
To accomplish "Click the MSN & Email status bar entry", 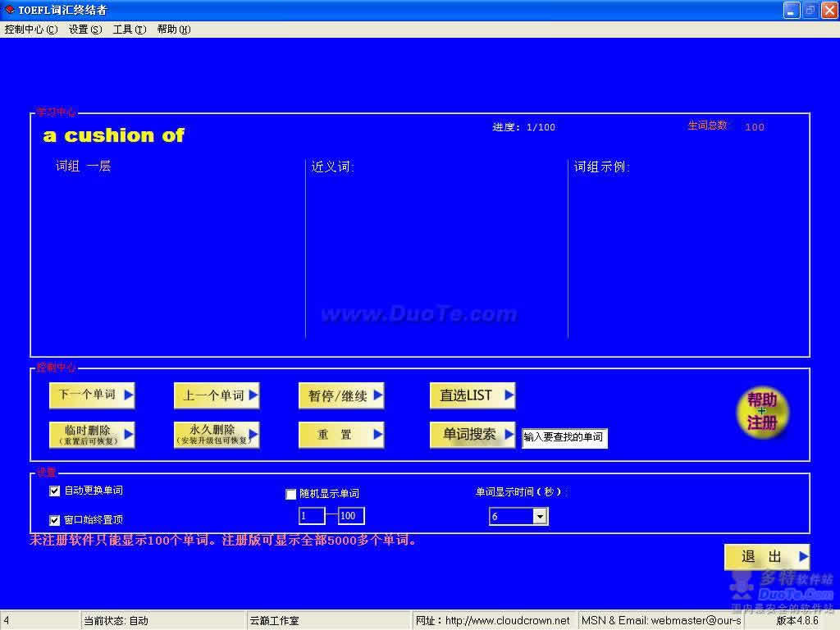I will tap(661, 620).
